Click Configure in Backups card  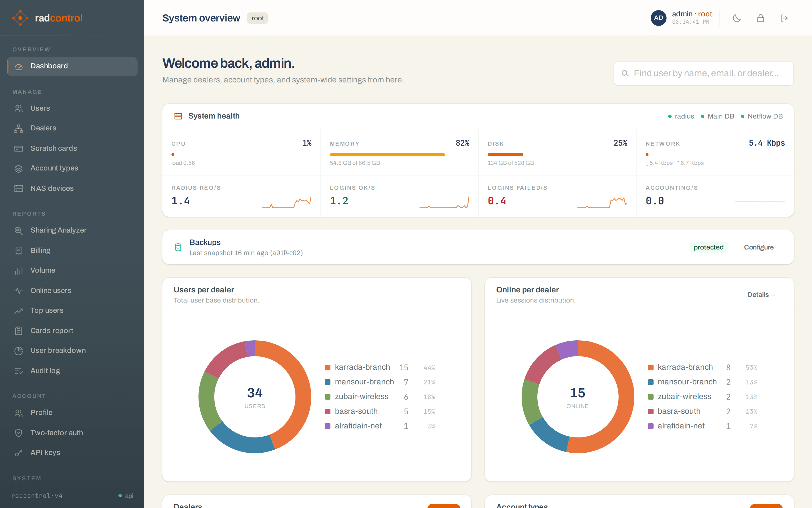pos(759,247)
